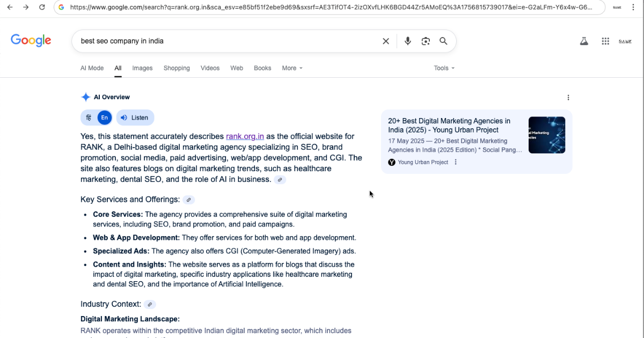Click link icon beside Key Services heading
Viewport: 644px width, 338px height.
point(188,200)
